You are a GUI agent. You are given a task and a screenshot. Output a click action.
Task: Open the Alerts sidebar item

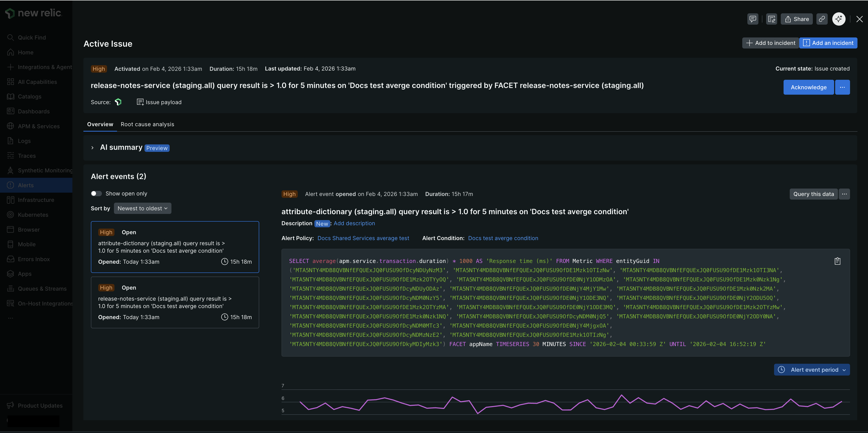pos(26,185)
